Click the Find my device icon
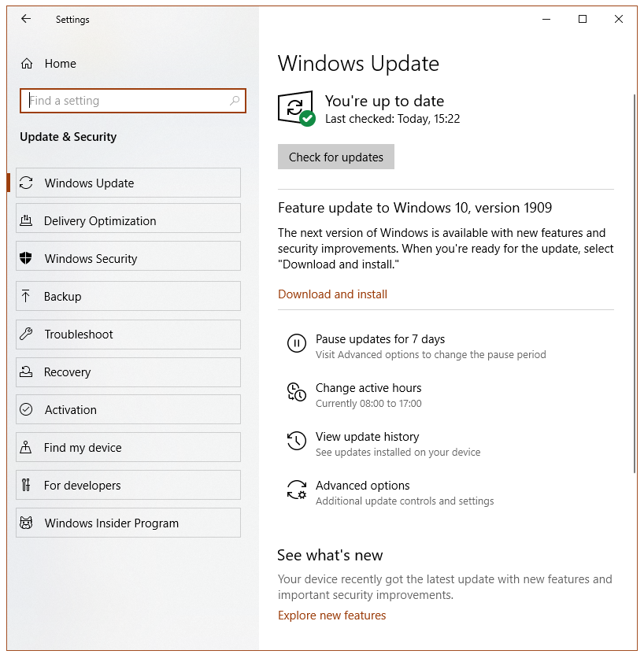644x658 pixels. (26, 447)
